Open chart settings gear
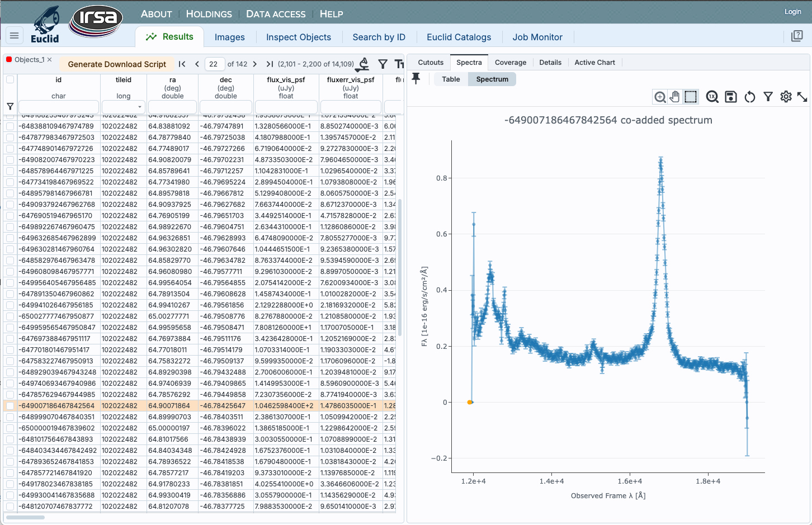Viewport: 812px width, 525px height. [x=786, y=97]
